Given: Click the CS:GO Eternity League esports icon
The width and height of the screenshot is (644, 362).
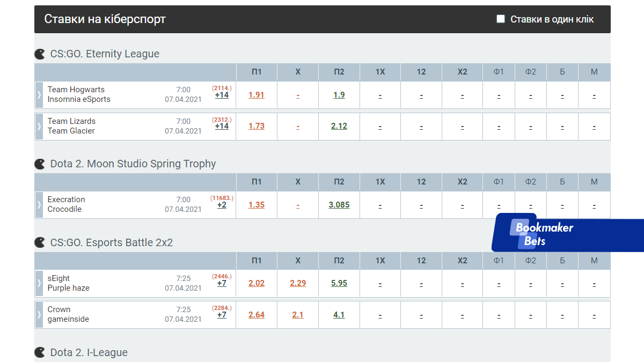Looking at the screenshot, I should (40, 54).
